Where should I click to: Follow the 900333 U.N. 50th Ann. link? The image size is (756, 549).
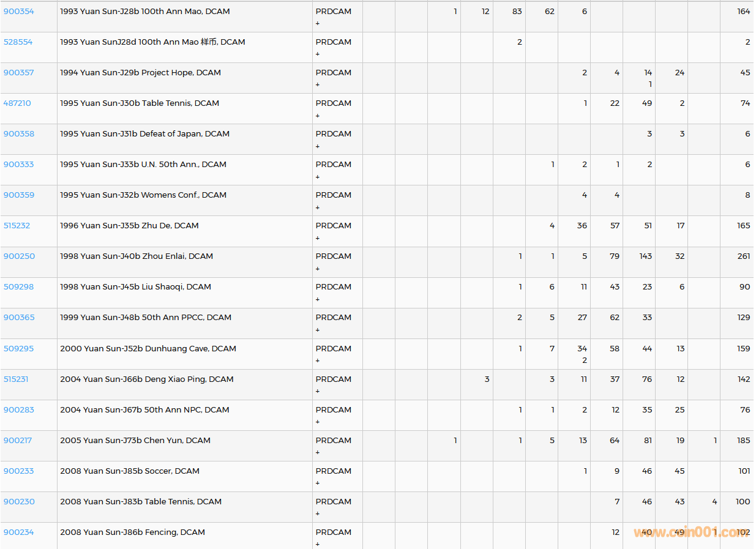[18, 165]
